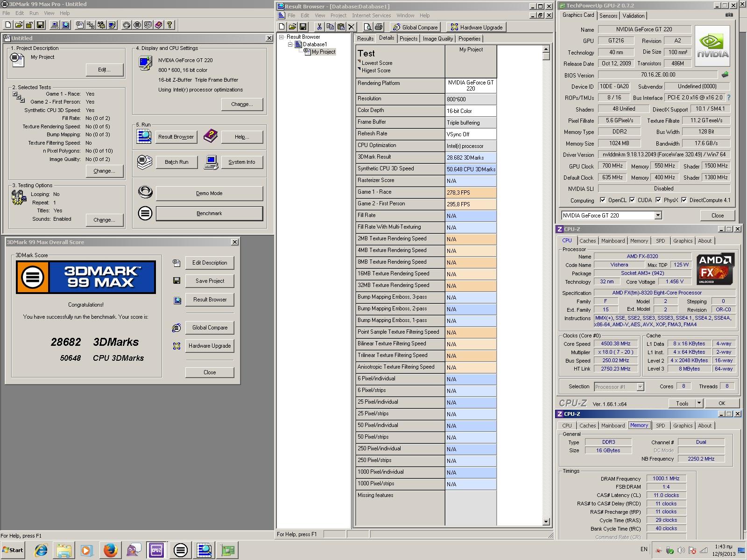Click New project icon in 3DMark toolbar

point(8,25)
